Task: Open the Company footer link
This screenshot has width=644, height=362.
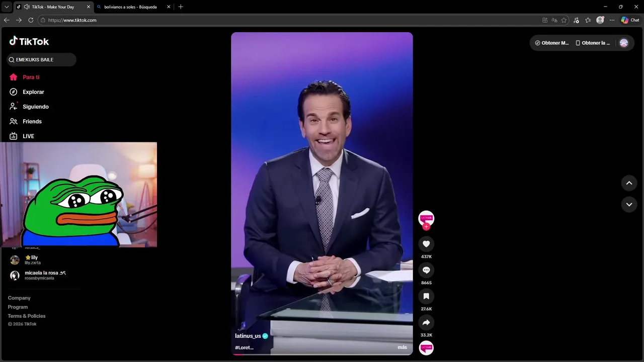Action: click(x=19, y=298)
